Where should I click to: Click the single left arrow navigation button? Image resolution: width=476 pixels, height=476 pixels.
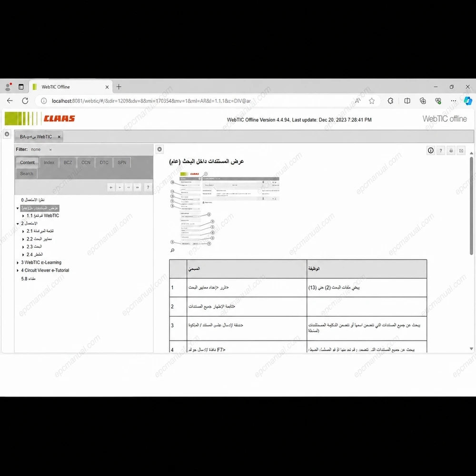120,187
